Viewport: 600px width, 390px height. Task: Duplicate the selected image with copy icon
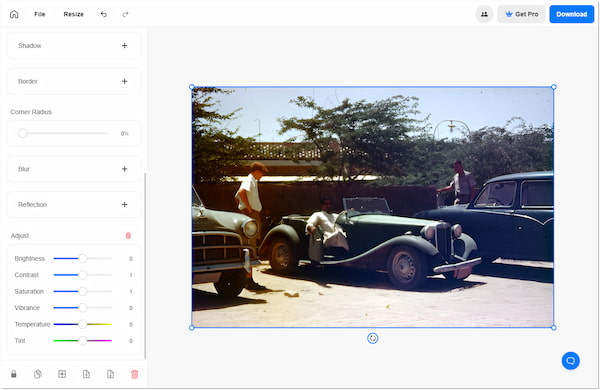(38, 374)
